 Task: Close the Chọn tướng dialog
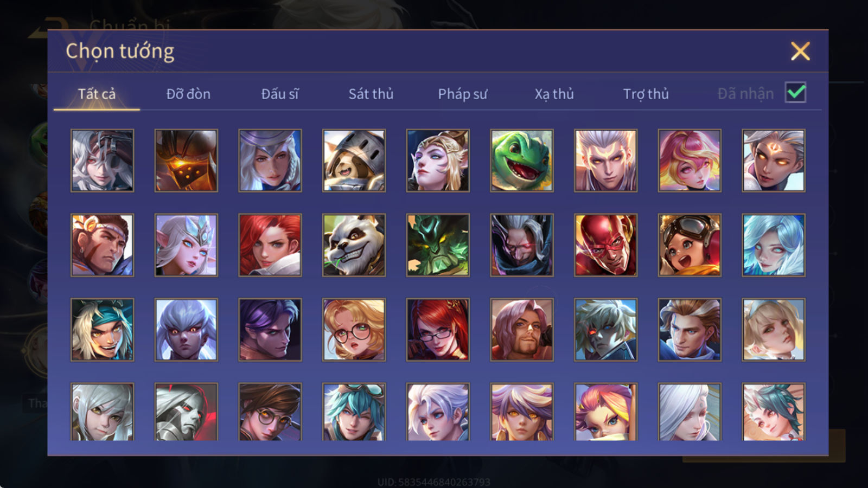pyautogui.click(x=800, y=51)
